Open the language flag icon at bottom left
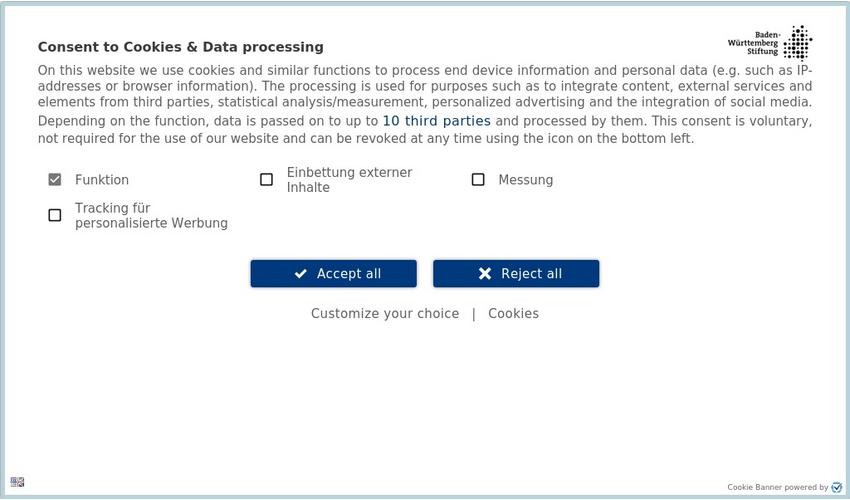 17,482
